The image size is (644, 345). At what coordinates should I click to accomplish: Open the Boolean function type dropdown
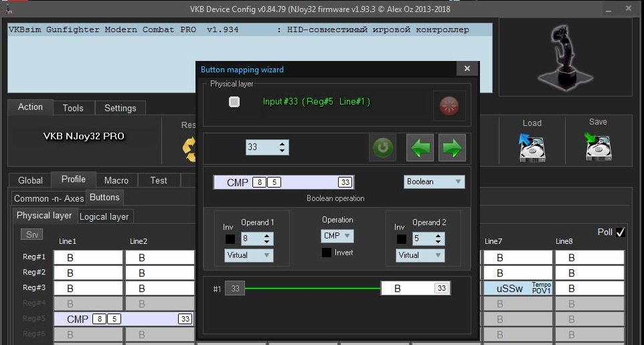[434, 182]
